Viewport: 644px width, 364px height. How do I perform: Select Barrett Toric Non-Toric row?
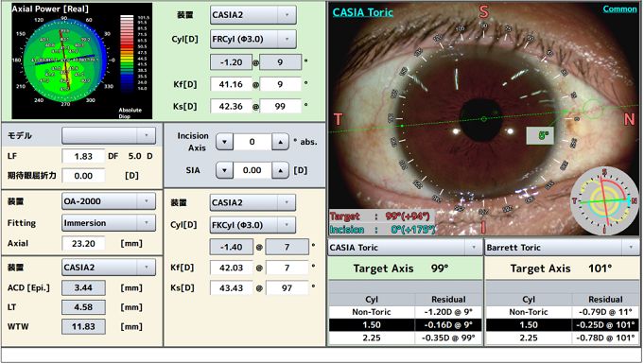point(563,312)
